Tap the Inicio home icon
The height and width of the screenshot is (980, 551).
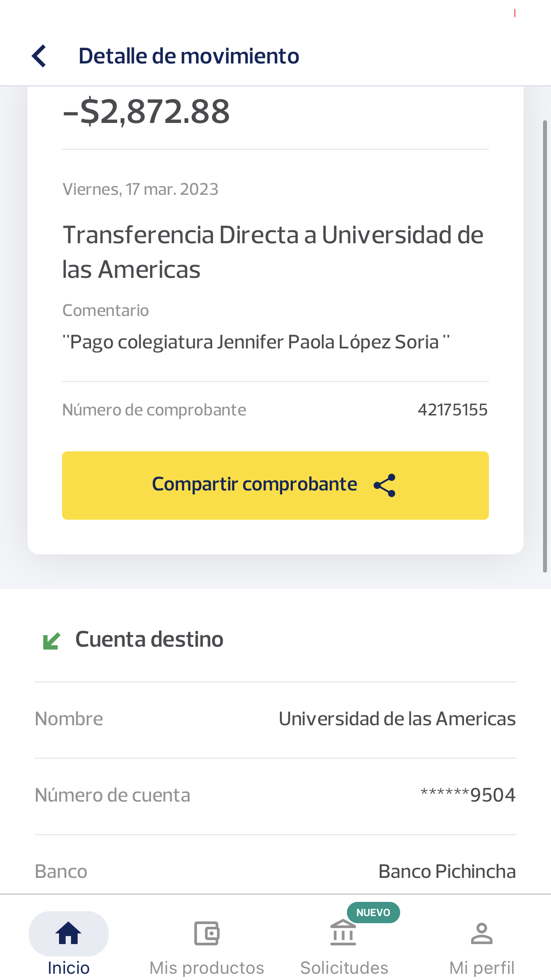[x=69, y=933]
